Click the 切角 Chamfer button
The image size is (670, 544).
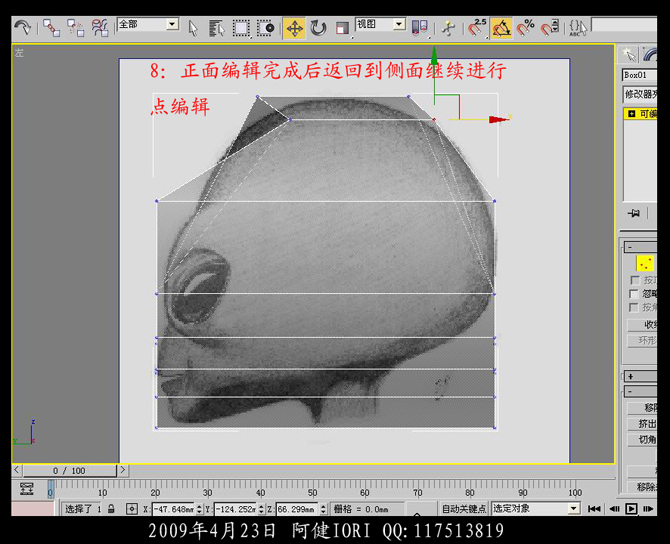pyautogui.click(x=642, y=439)
